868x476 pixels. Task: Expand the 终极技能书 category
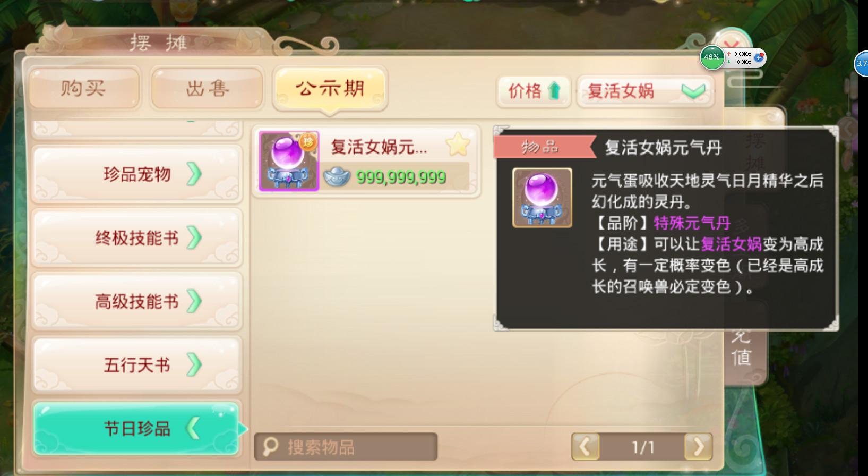click(x=136, y=237)
